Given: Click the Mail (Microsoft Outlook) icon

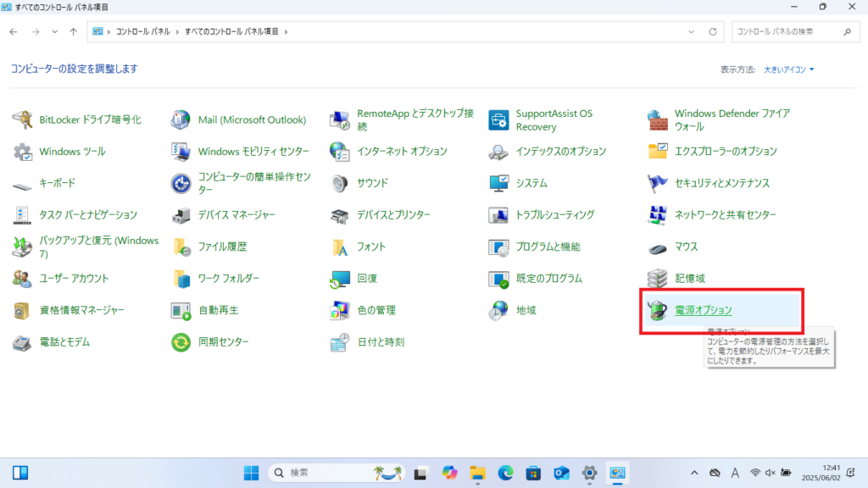Looking at the screenshot, I should pyautogui.click(x=181, y=119).
